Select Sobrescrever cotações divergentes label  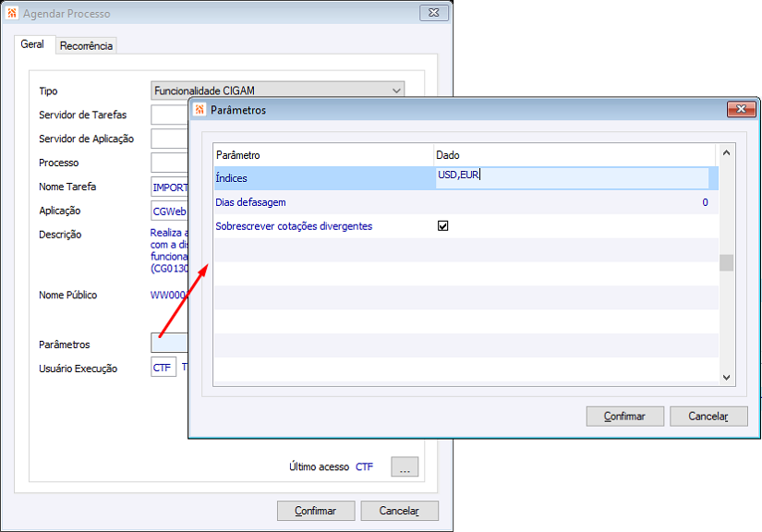294,226
